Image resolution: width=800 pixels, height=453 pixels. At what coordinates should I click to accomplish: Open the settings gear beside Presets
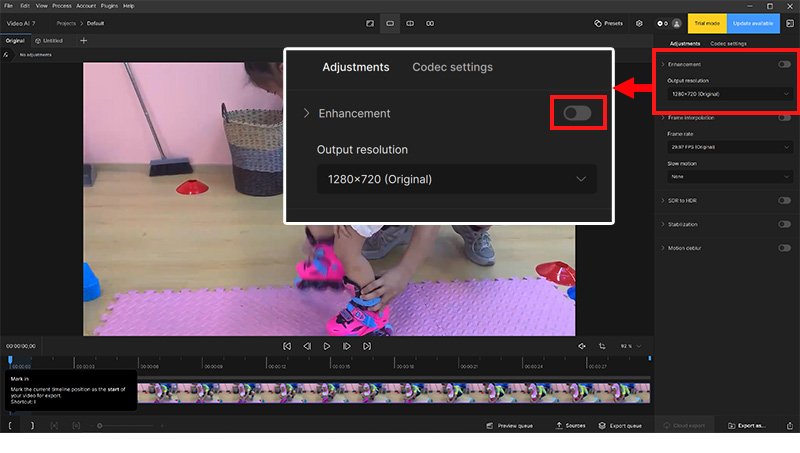click(639, 23)
